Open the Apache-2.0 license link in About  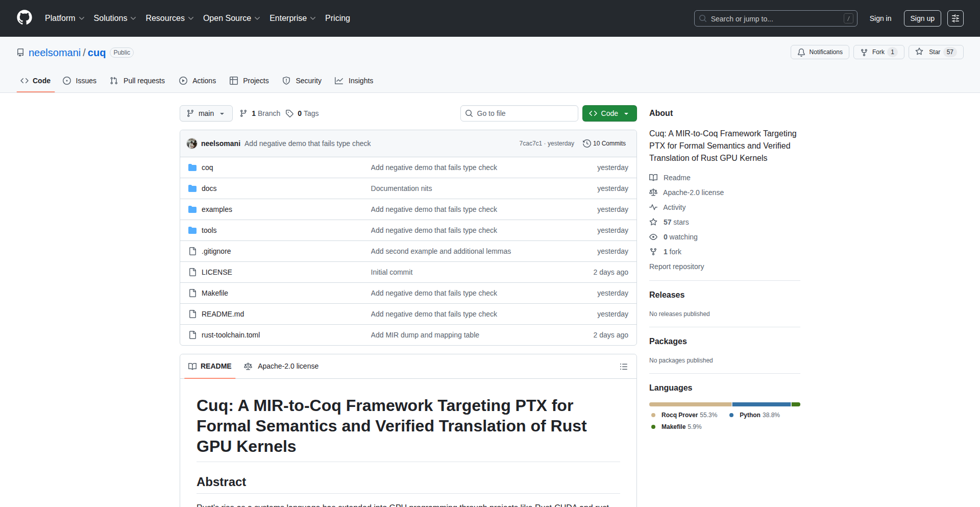point(693,192)
